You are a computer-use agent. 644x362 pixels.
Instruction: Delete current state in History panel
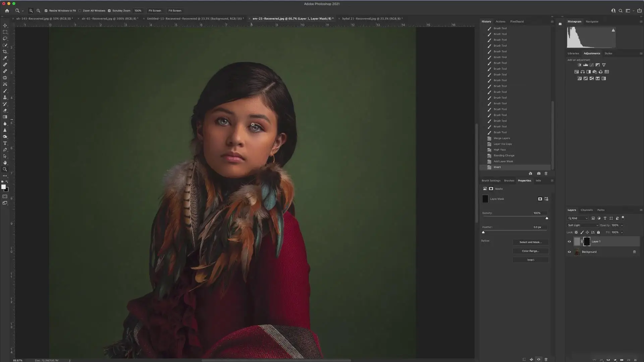(x=546, y=173)
